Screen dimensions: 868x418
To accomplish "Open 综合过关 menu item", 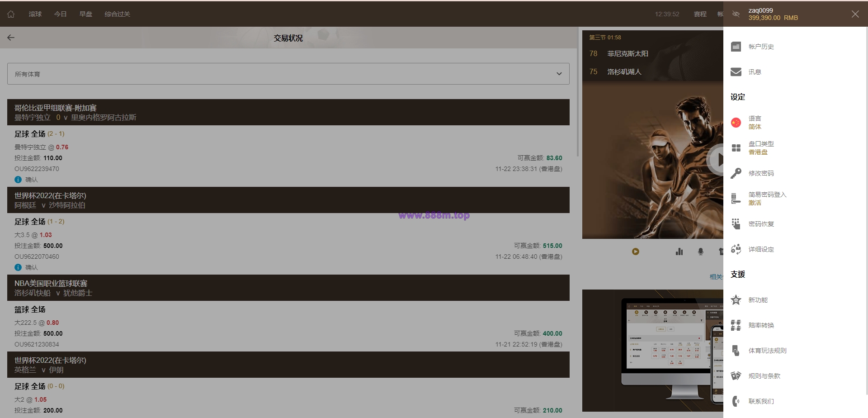I will click(x=118, y=14).
